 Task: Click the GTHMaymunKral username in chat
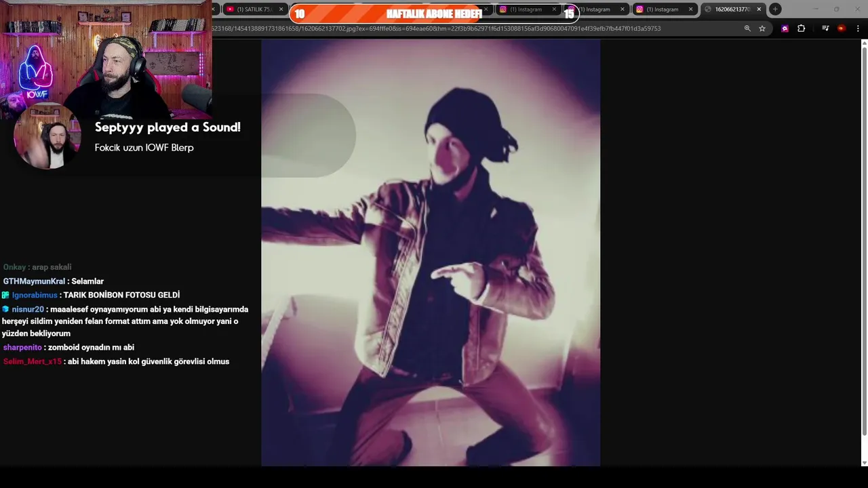tap(34, 281)
